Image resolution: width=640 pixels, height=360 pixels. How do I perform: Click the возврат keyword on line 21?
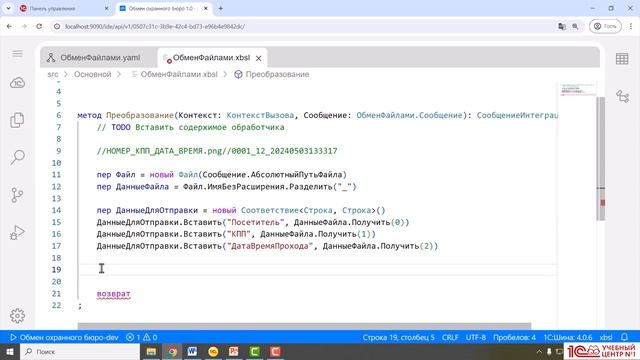pos(113,293)
